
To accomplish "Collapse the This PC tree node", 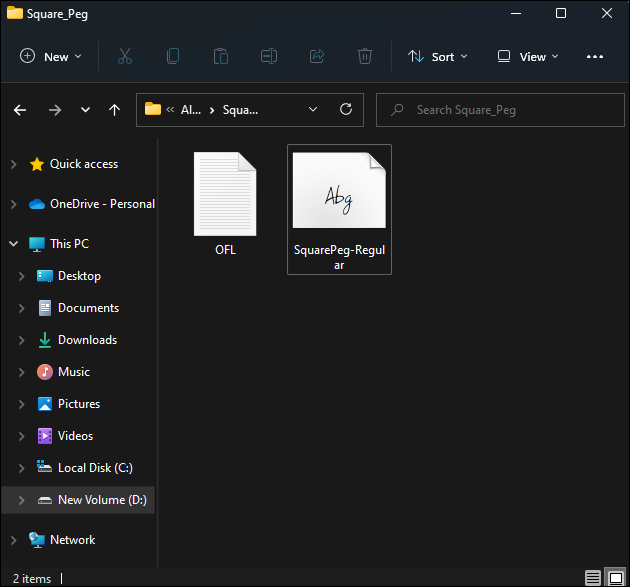I will (13, 244).
